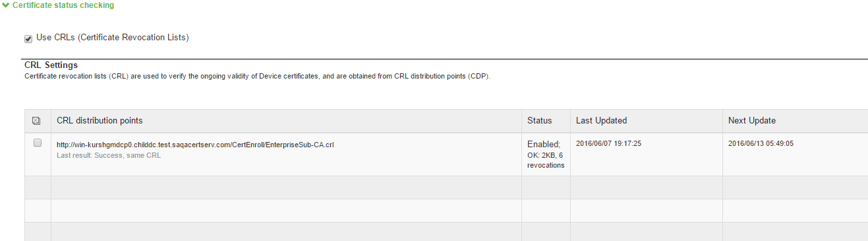Click the 'Enabled; OK: 2KB, 6 revocations' status cell
The height and width of the screenshot is (241, 868).
[546, 155]
